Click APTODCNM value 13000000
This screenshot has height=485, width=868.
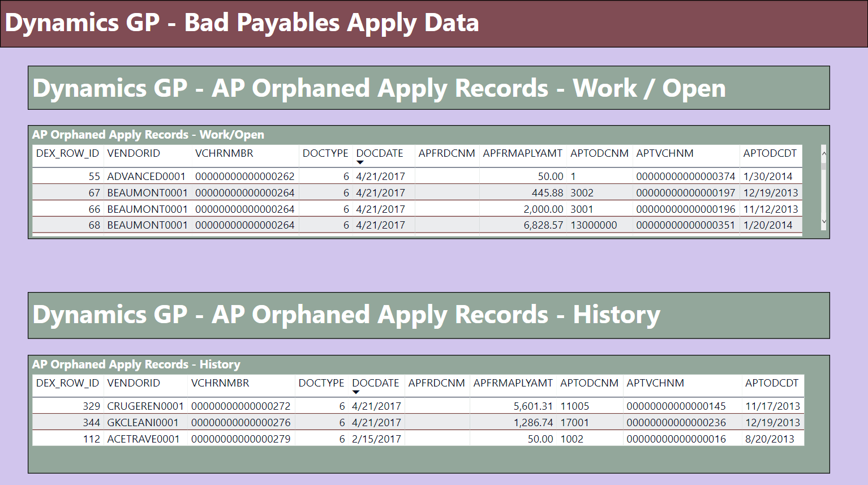tap(594, 225)
